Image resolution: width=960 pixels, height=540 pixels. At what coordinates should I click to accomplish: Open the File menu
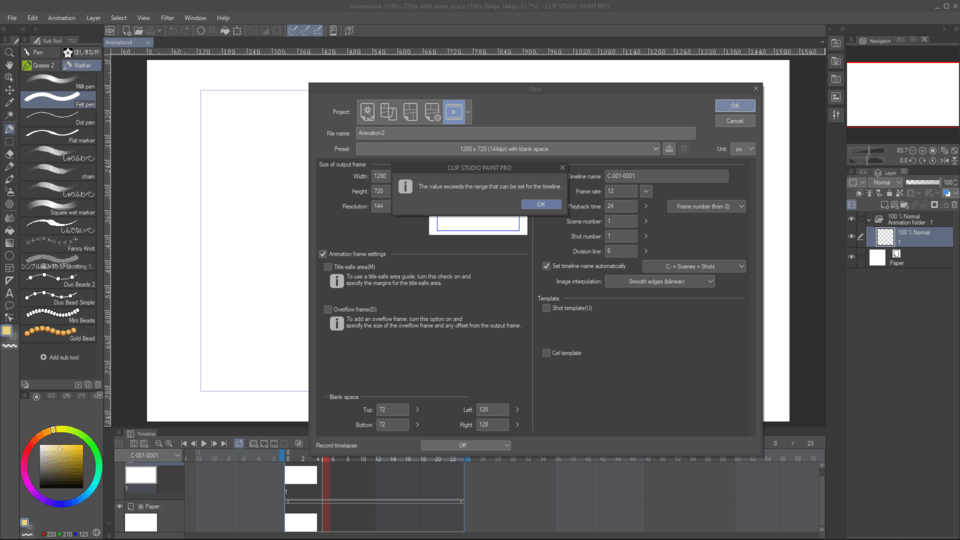click(12, 18)
